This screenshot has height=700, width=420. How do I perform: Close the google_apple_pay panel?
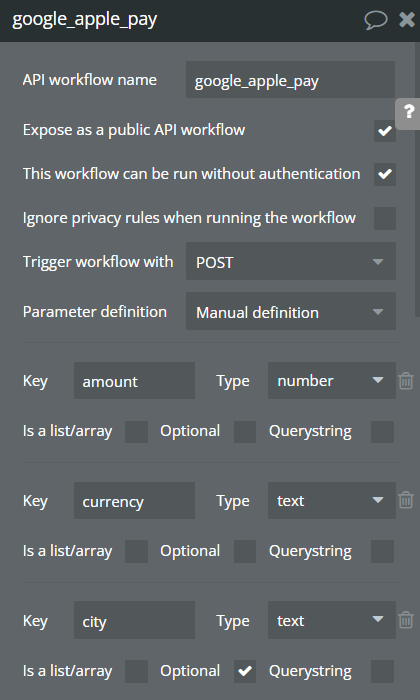(407, 20)
